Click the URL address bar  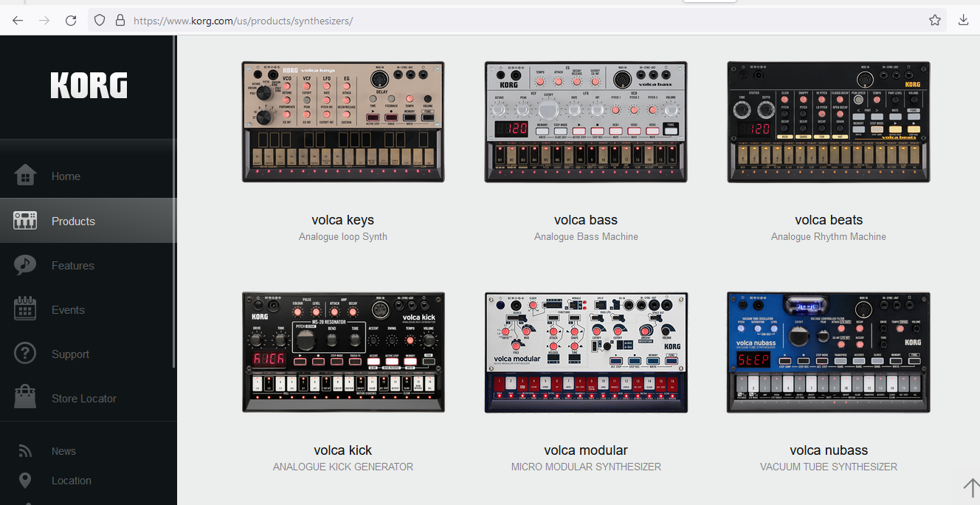point(517,21)
